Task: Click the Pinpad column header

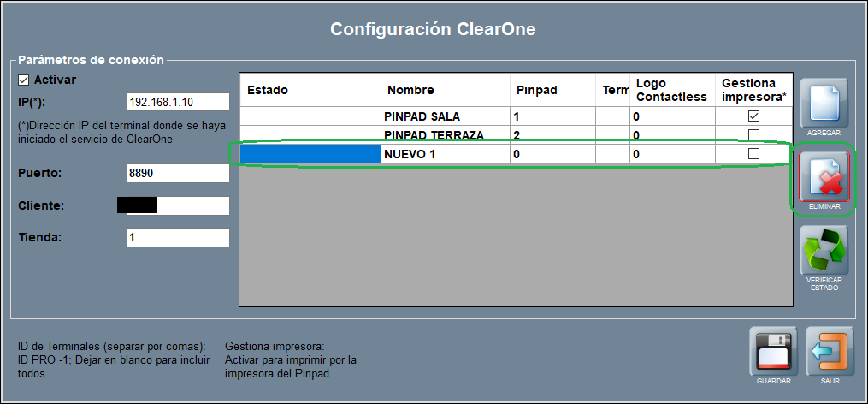Action: pyautogui.click(x=552, y=90)
